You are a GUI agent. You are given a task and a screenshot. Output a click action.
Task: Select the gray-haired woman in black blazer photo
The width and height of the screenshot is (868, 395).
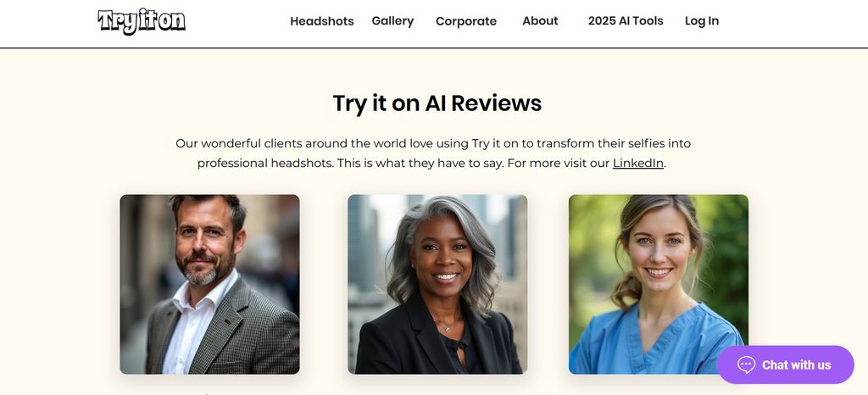pos(437,284)
